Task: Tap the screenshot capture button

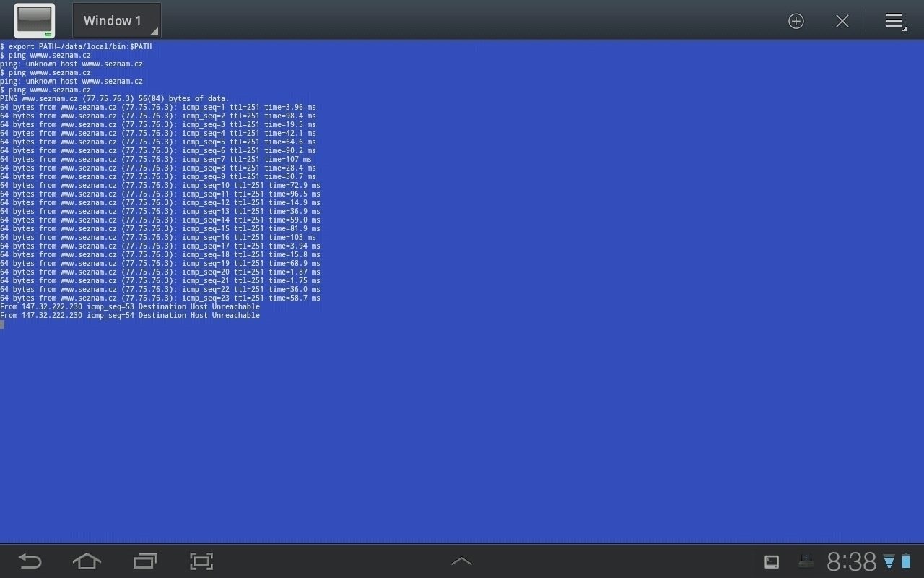Action: pos(201,561)
